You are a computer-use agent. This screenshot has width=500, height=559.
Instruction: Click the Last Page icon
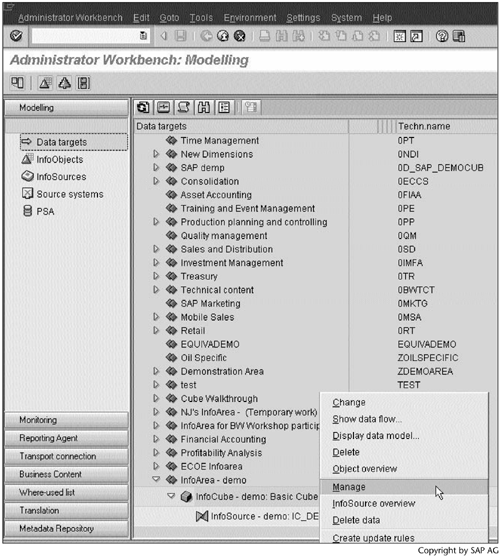(x=374, y=36)
